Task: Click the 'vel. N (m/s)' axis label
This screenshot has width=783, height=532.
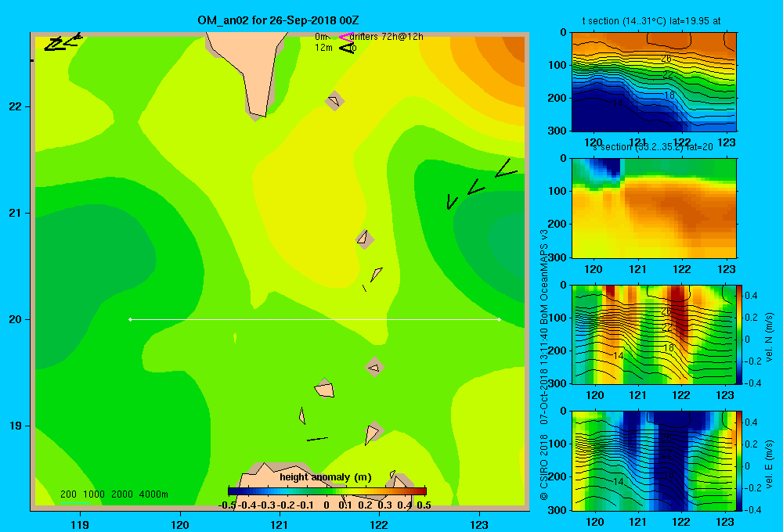Action: pos(770,337)
